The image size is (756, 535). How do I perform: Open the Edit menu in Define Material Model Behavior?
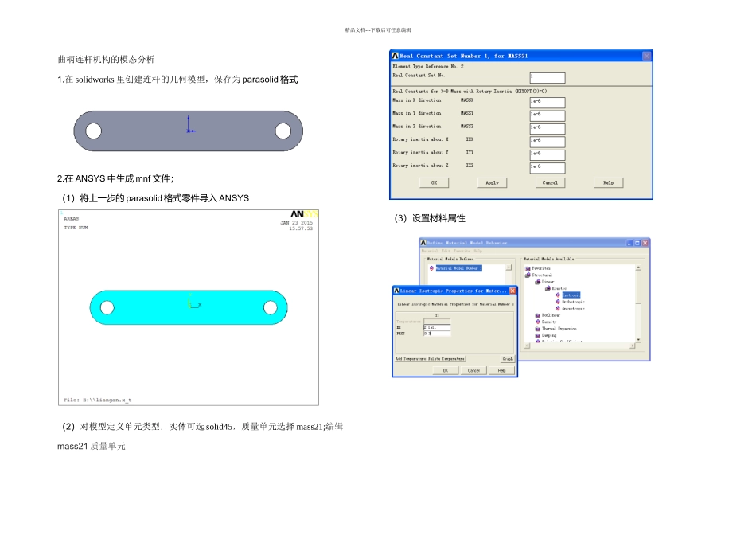[446, 251]
